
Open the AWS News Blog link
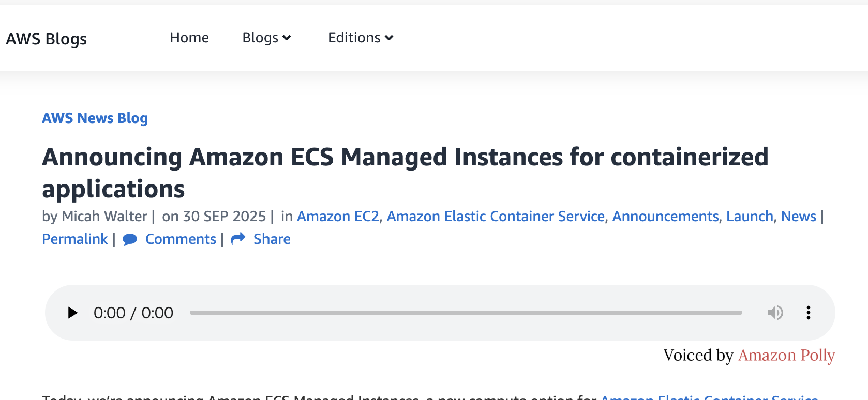95,118
